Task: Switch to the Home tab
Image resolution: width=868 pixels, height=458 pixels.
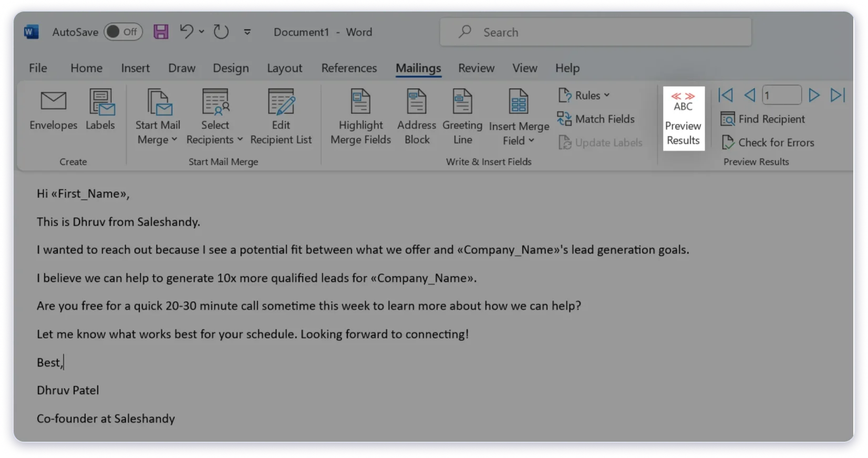Action: (87, 68)
